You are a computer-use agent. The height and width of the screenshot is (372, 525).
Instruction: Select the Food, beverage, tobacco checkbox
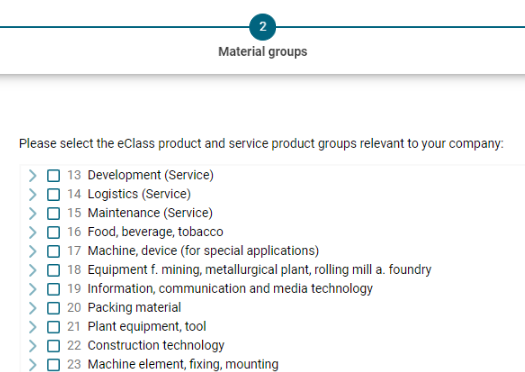point(54,232)
